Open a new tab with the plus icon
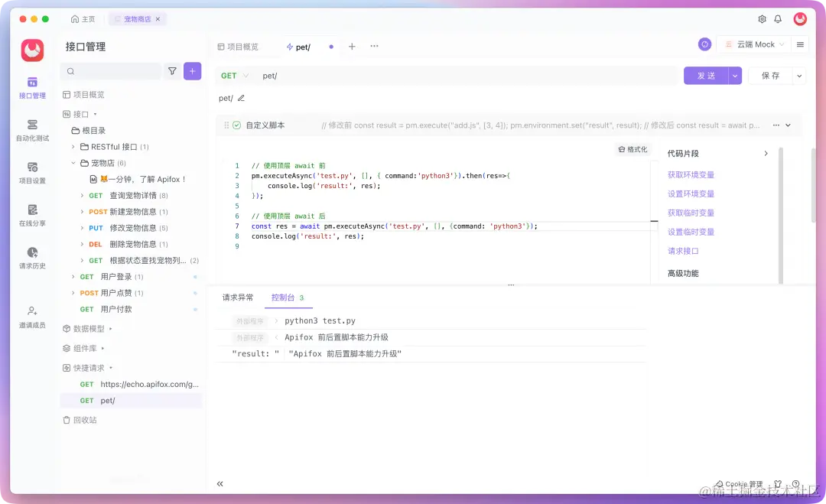This screenshot has height=504, width=826. tap(352, 47)
